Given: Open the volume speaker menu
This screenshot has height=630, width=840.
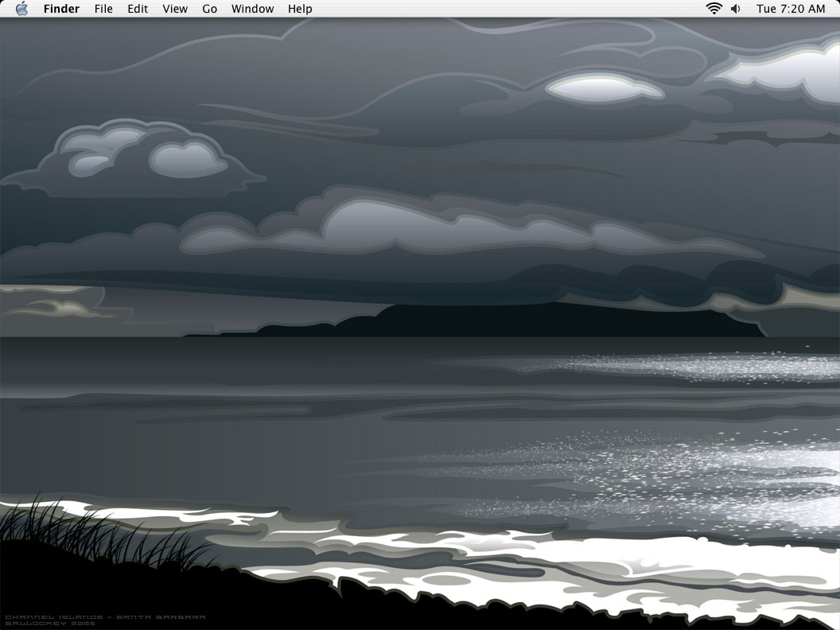Looking at the screenshot, I should [736, 9].
